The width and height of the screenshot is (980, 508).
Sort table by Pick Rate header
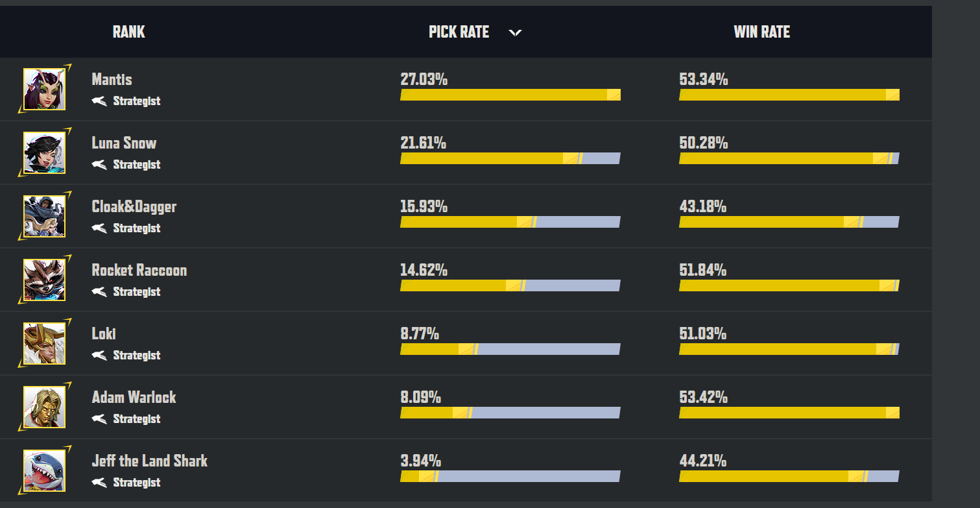459,32
